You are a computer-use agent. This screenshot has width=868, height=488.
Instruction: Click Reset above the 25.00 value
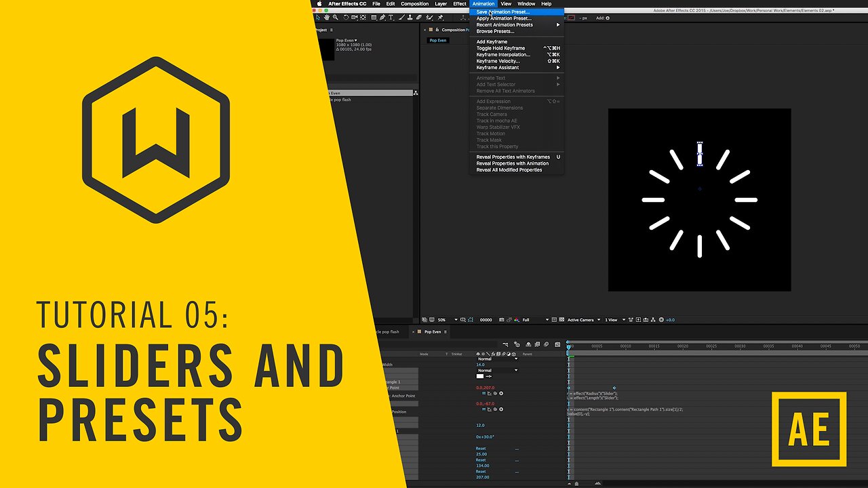point(481,449)
